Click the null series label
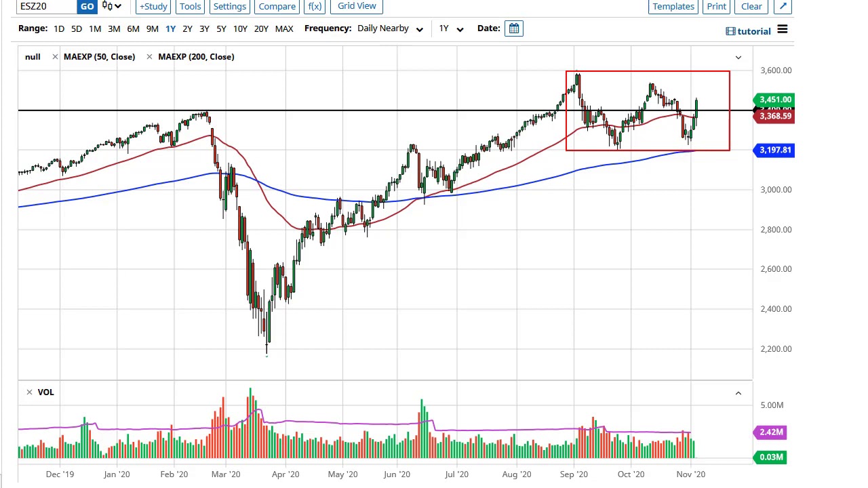The width and height of the screenshot is (868, 488). pyautogui.click(x=33, y=57)
